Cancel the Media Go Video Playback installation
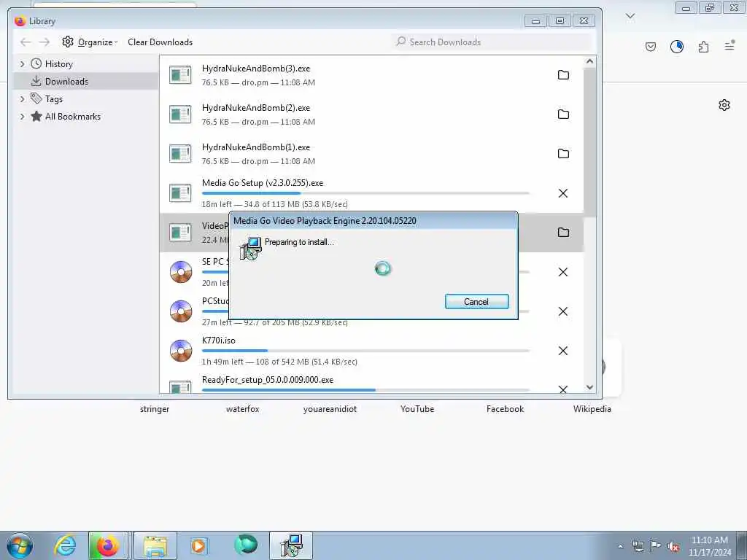The width and height of the screenshot is (747, 560). [x=477, y=301]
